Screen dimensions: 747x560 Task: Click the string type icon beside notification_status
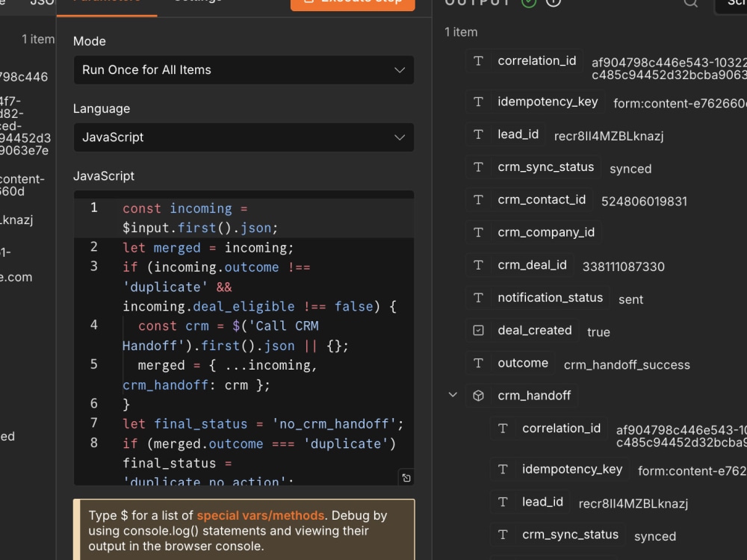pos(478,298)
